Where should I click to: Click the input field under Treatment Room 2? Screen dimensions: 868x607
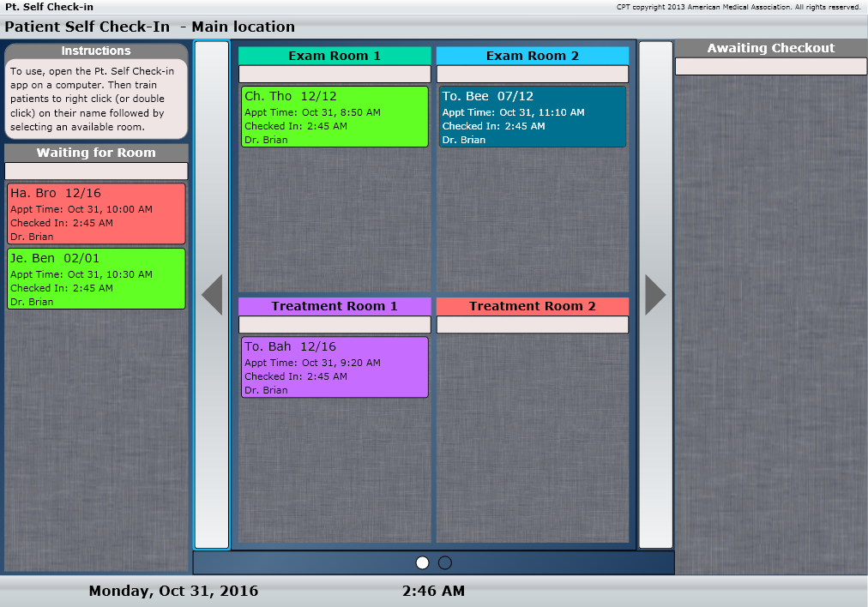click(x=533, y=324)
